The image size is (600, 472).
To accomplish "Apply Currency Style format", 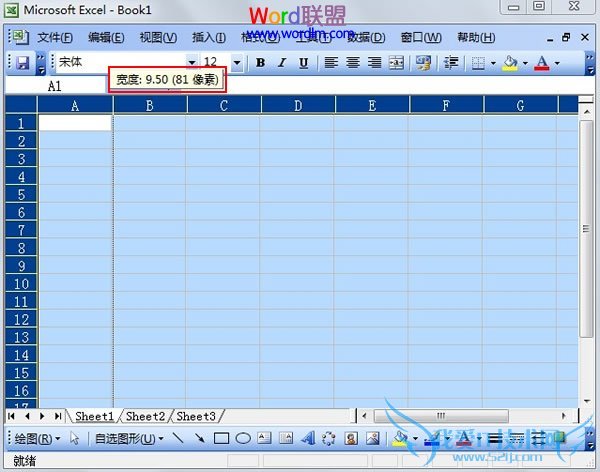I will click(x=424, y=62).
